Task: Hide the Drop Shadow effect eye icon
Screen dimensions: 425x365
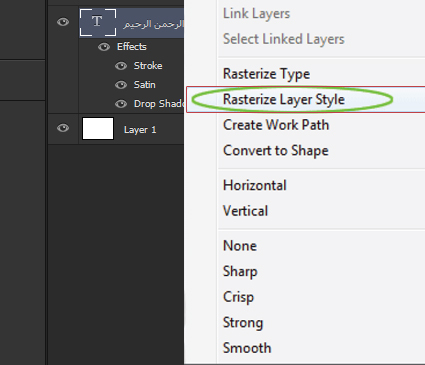Action: [x=121, y=104]
